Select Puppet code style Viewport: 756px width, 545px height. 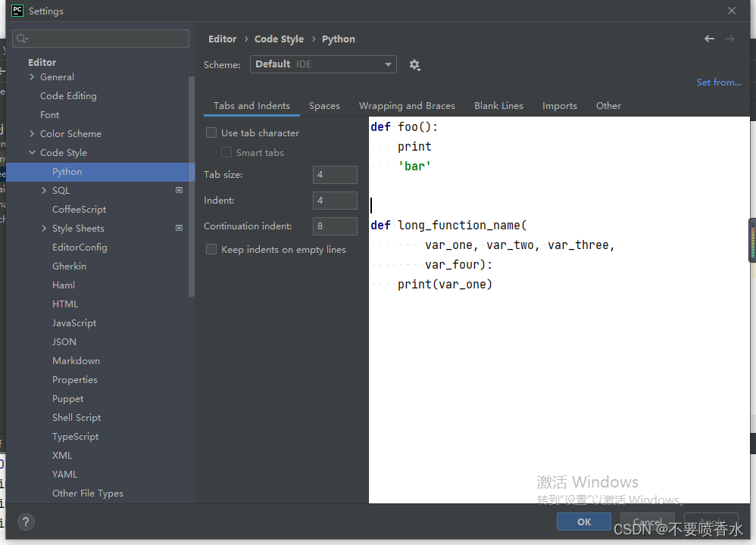(68, 398)
